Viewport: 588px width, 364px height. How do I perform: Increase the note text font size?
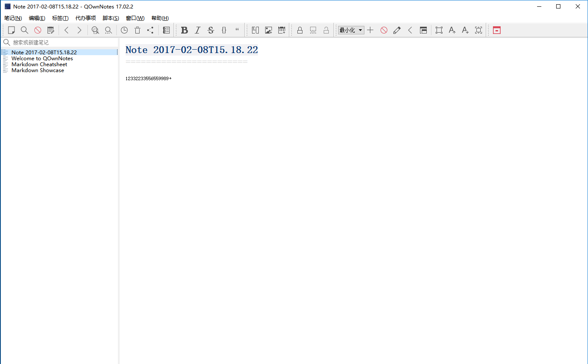pos(452,30)
